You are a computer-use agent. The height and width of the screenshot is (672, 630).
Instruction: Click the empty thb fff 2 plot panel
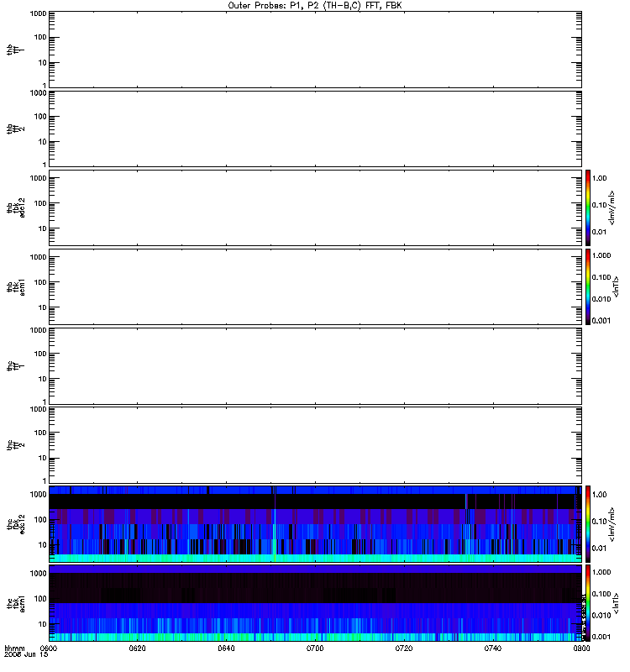[x=315, y=129]
